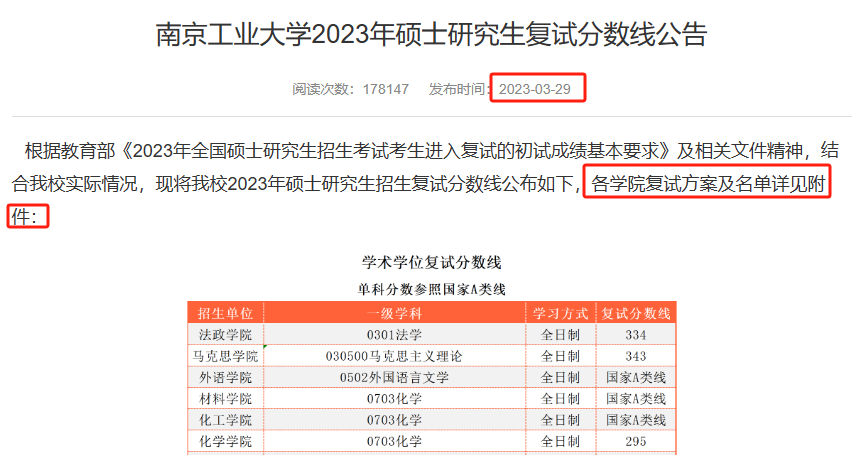Select 全日制 in the 材料学院 row
Viewport: 865px width, 455px height.
[560, 399]
